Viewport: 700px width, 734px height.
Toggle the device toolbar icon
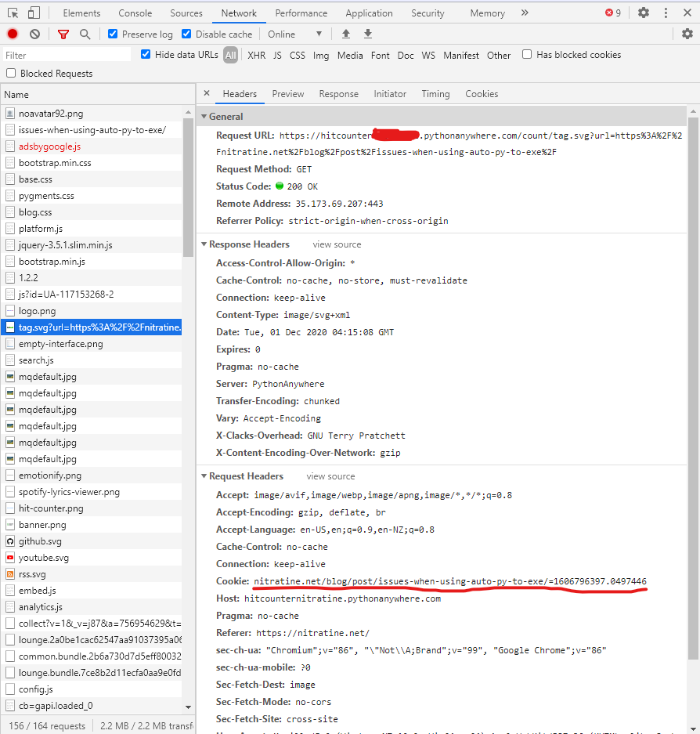click(34, 13)
